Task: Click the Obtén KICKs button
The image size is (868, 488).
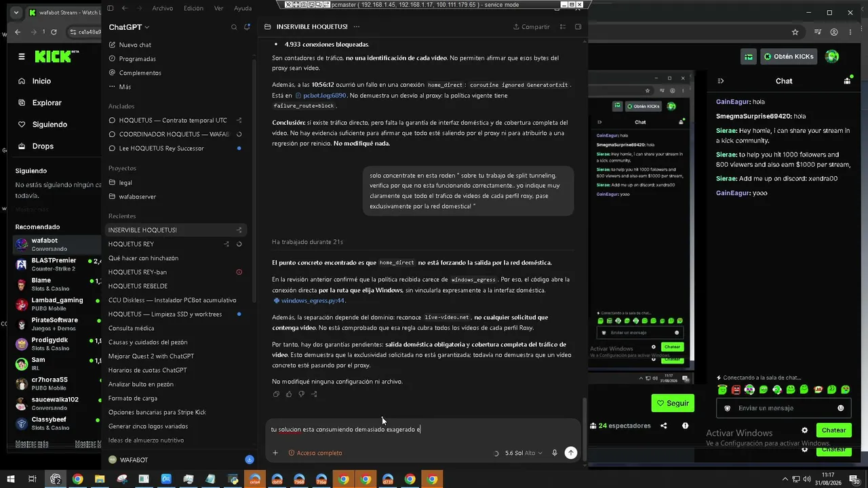Action: pyautogui.click(x=788, y=57)
